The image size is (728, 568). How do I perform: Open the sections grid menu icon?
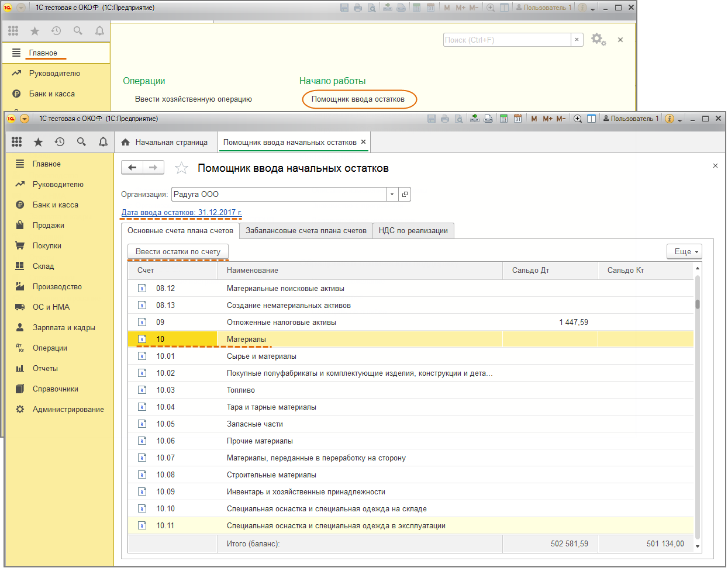16,142
